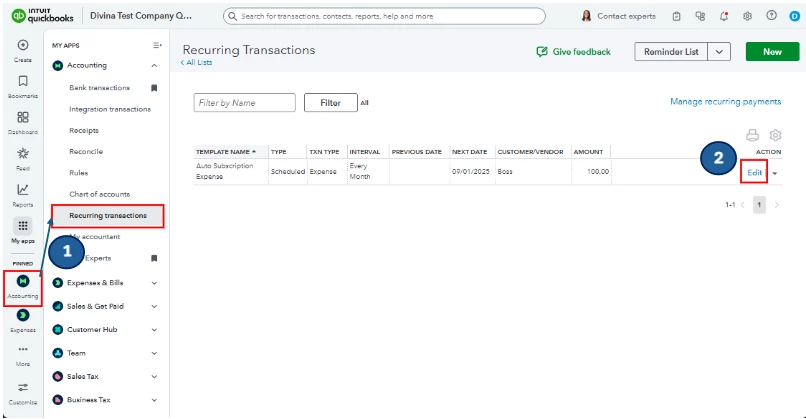The image size is (806, 419).
Task: Open action dropdown arrow next to Edit
Action: [x=775, y=173]
